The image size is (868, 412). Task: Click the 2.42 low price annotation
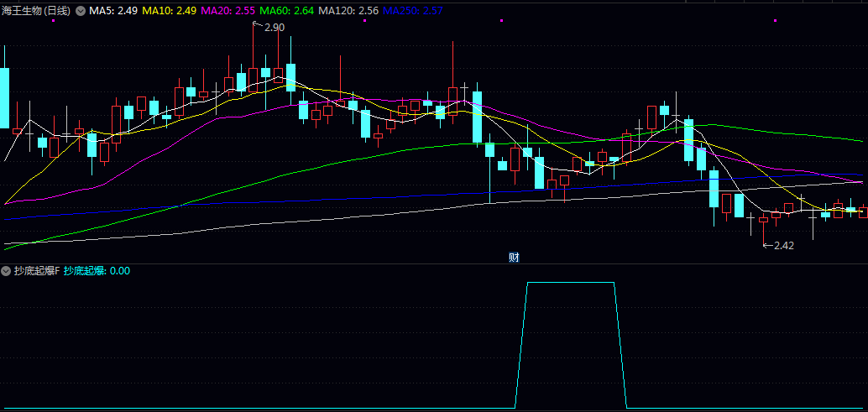click(x=782, y=246)
